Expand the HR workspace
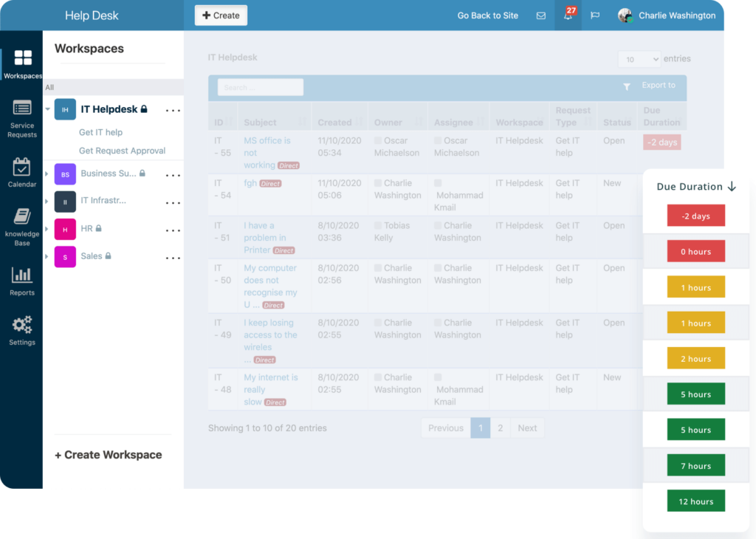 tap(47, 228)
